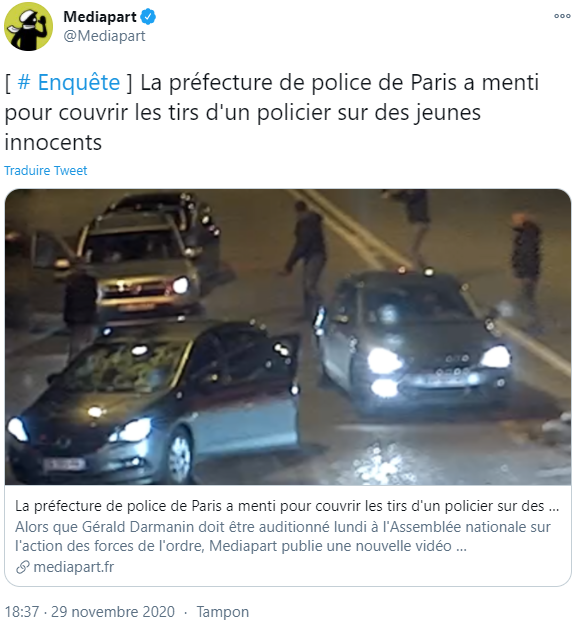Viewport: 577px width, 634px height.
Task: Click the blue verified badge icon
Action: (x=148, y=17)
